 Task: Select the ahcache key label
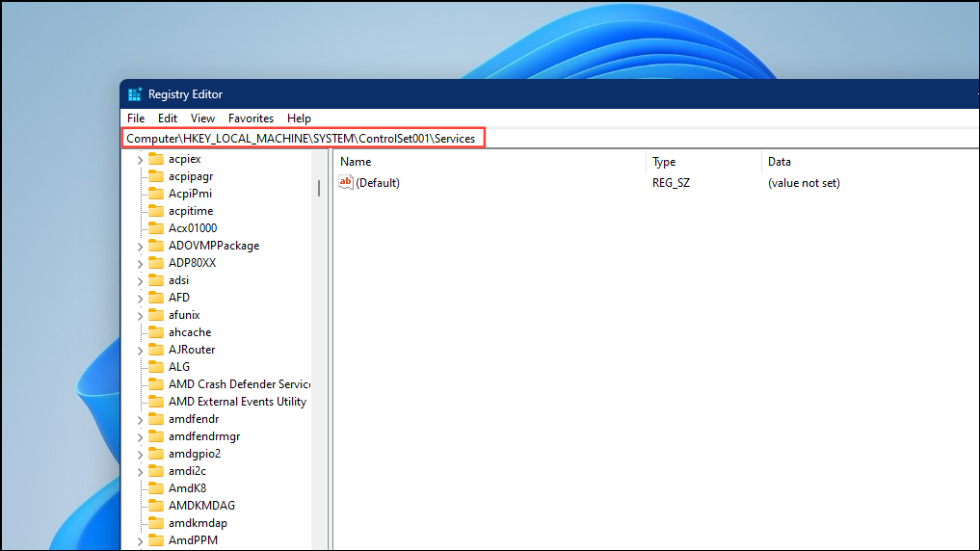[x=190, y=332]
